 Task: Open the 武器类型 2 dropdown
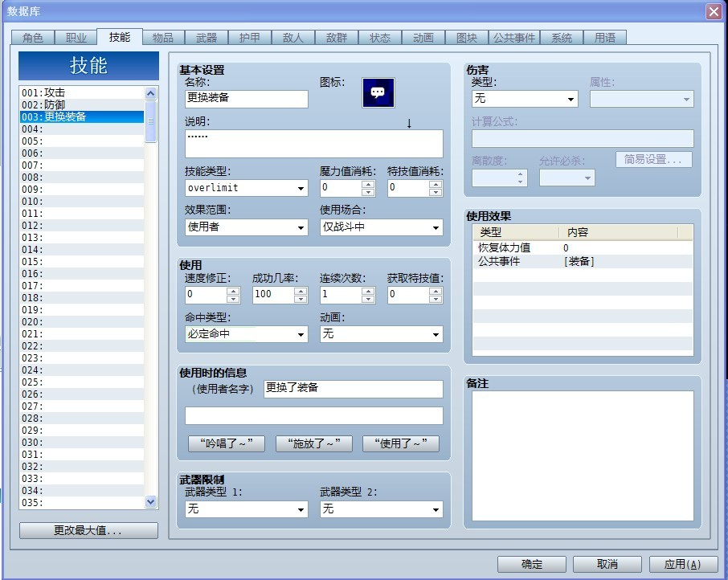pyautogui.click(x=381, y=509)
